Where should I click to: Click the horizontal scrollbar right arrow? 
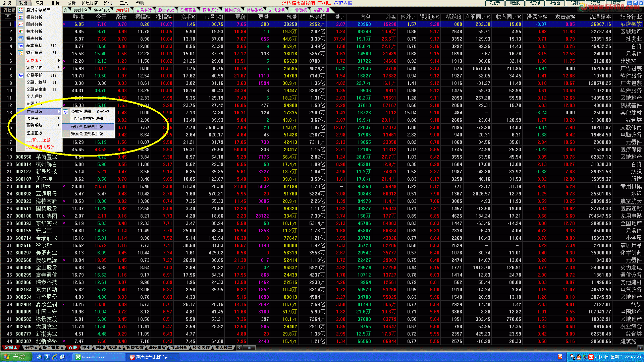coord(641,348)
